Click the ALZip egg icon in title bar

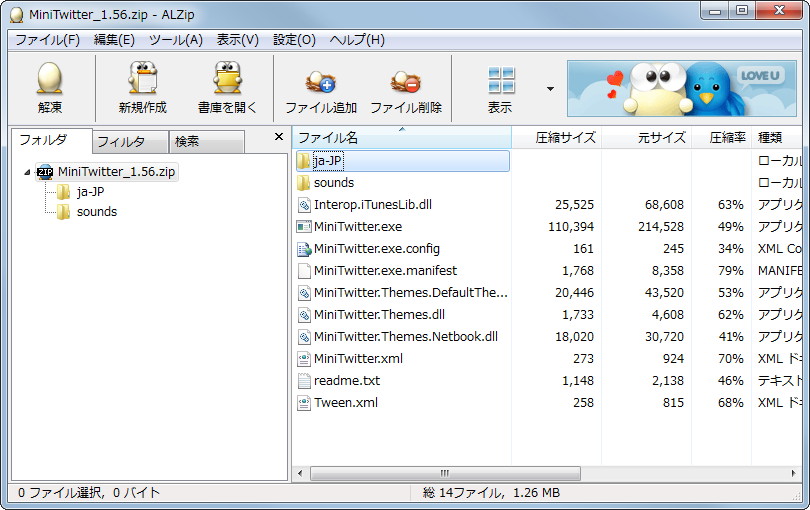point(17,14)
